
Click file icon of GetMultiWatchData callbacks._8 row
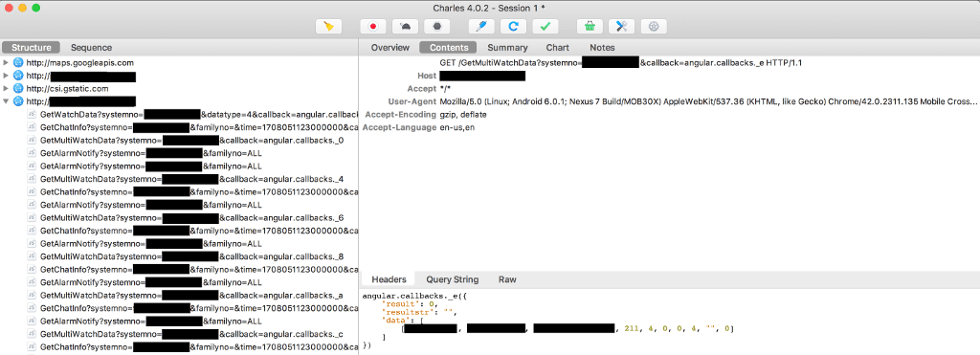32,256
